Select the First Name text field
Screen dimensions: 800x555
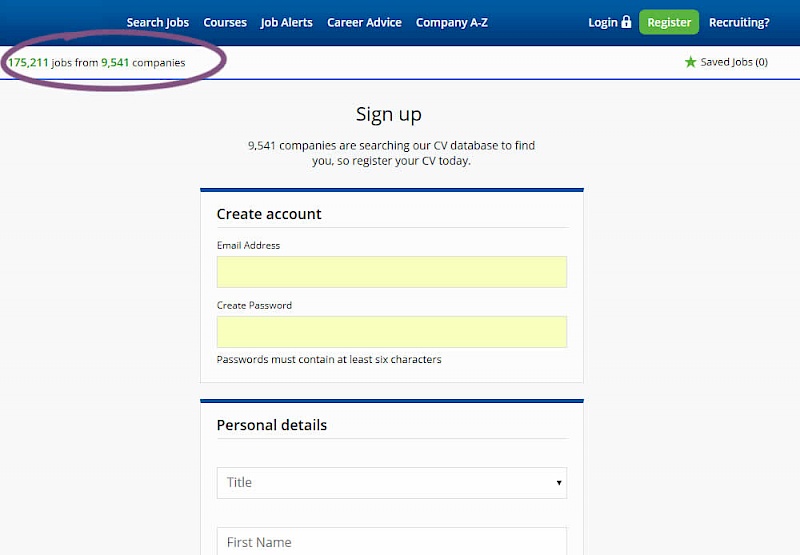[392, 542]
